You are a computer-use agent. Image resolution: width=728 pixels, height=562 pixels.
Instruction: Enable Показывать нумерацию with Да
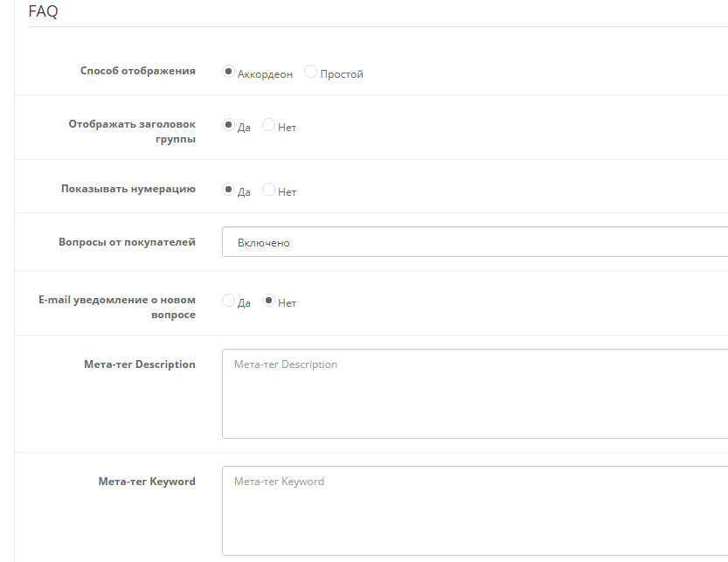(x=229, y=190)
